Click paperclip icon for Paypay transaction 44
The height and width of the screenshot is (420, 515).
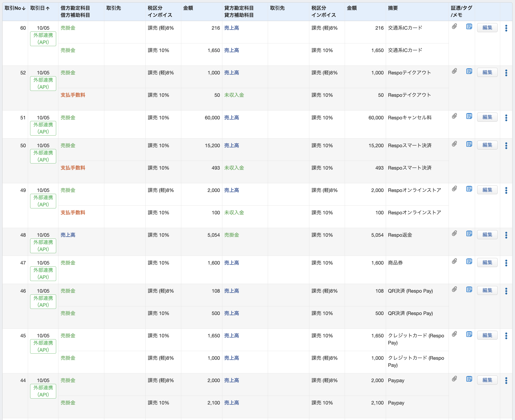(x=454, y=379)
